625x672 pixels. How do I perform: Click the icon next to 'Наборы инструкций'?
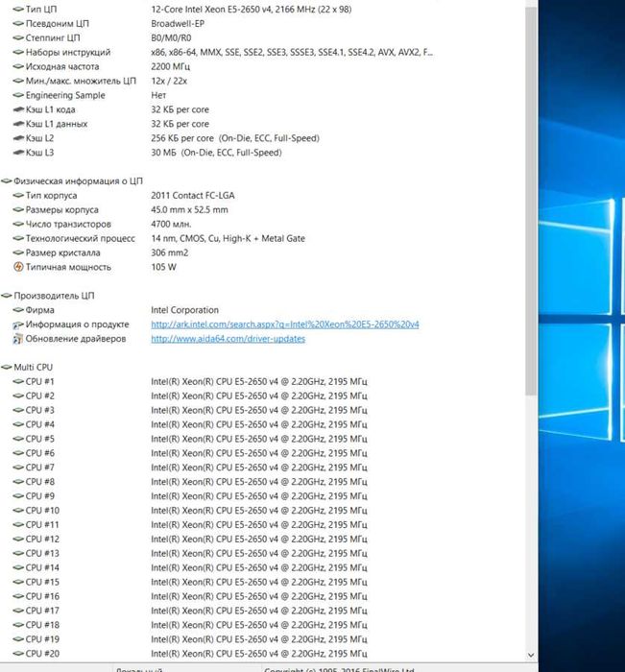[x=18, y=52]
